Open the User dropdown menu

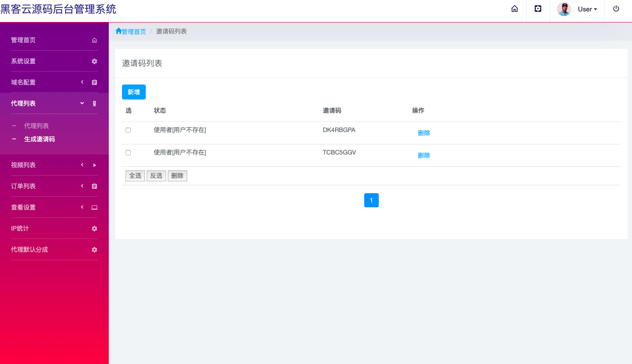click(x=587, y=9)
